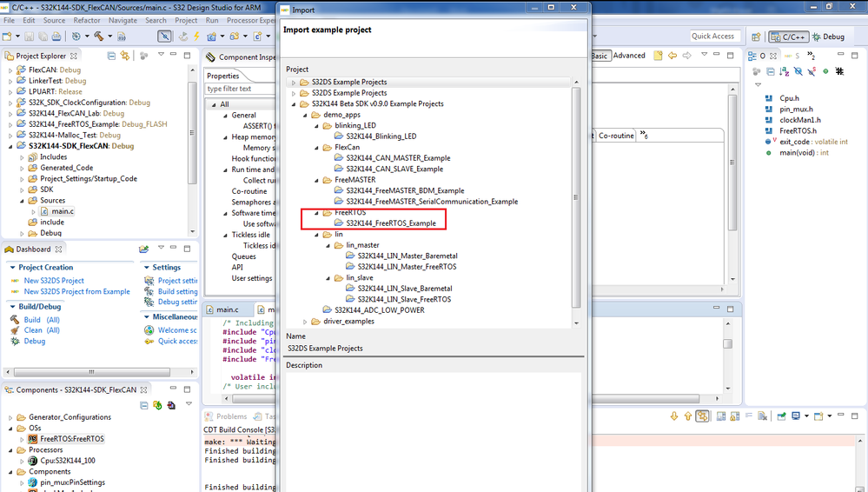868x492 pixels.
Task: Click New S32DS Project from Example link
Action: point(76,292)
